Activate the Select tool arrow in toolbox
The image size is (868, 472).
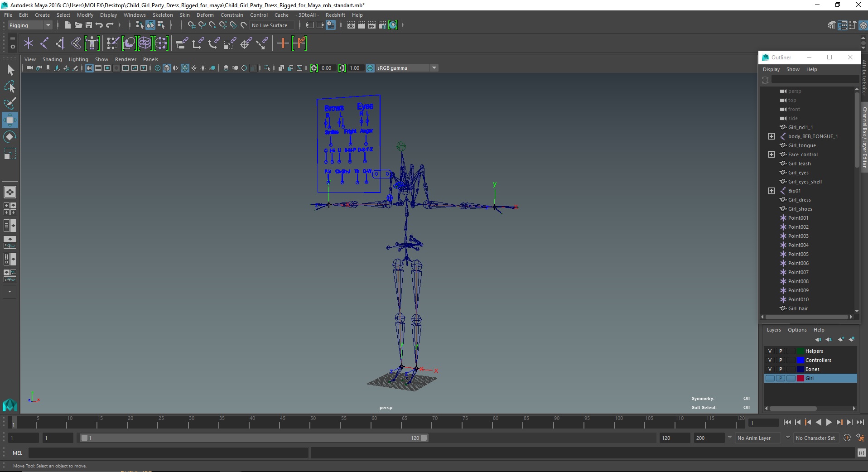(x=10, y=70)
